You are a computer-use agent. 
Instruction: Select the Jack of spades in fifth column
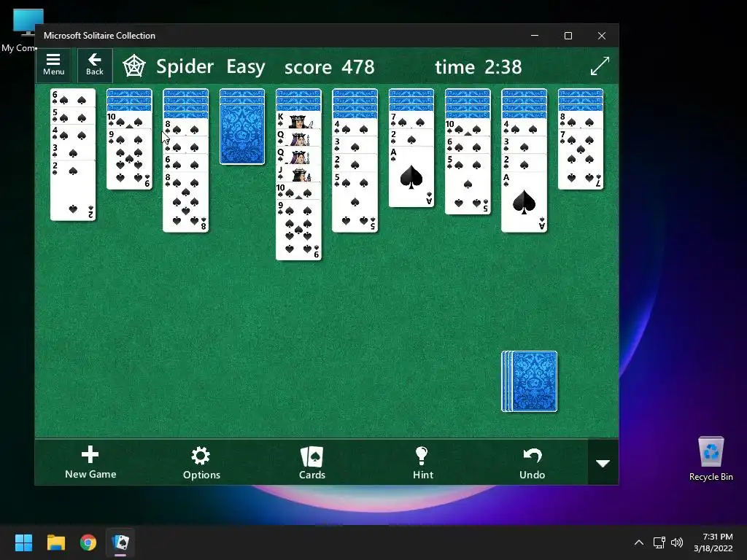click(x=298, y=174)
